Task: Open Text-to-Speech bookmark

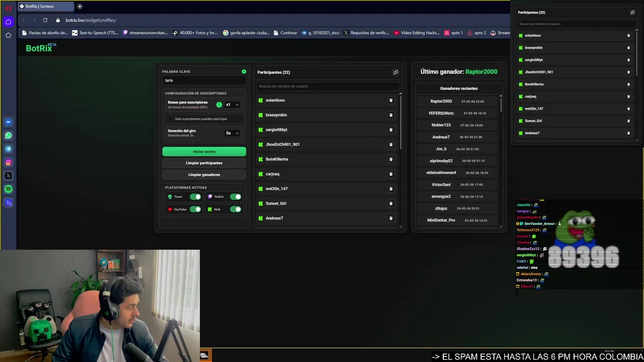Action: pos(96,33)
